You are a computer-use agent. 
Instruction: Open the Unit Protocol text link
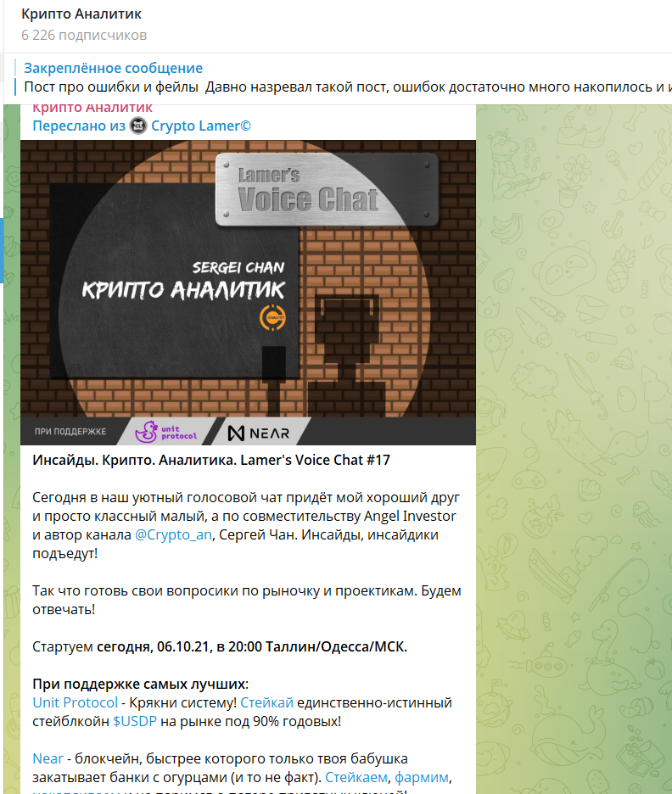coord(75,703)
